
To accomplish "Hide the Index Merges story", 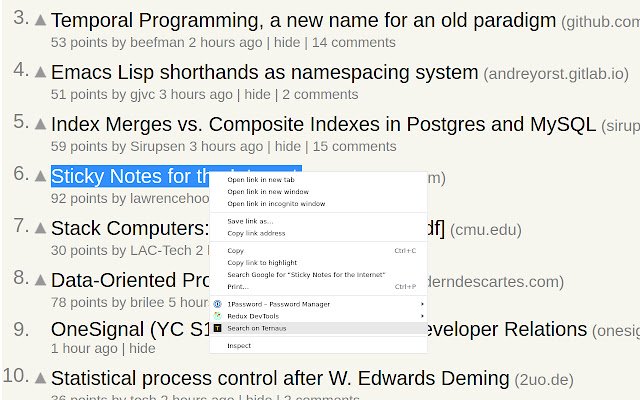I will (x=288, y=146).
